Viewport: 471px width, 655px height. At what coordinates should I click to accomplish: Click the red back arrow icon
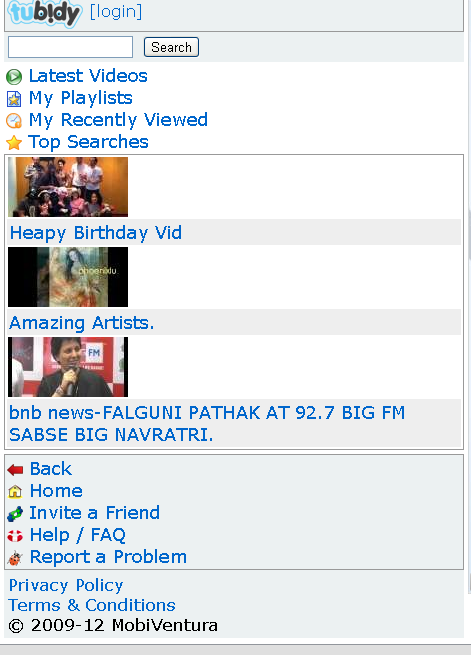click(15, 470)
